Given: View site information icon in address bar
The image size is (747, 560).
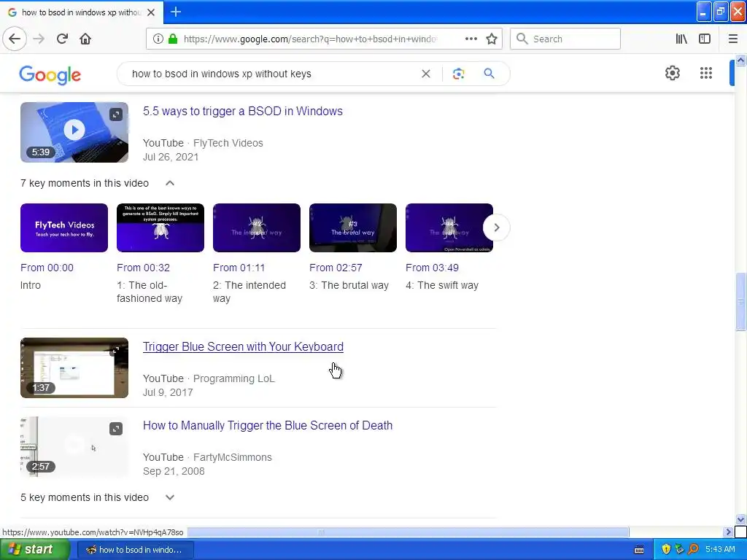Looking at the screenshot, I should 158,39.
